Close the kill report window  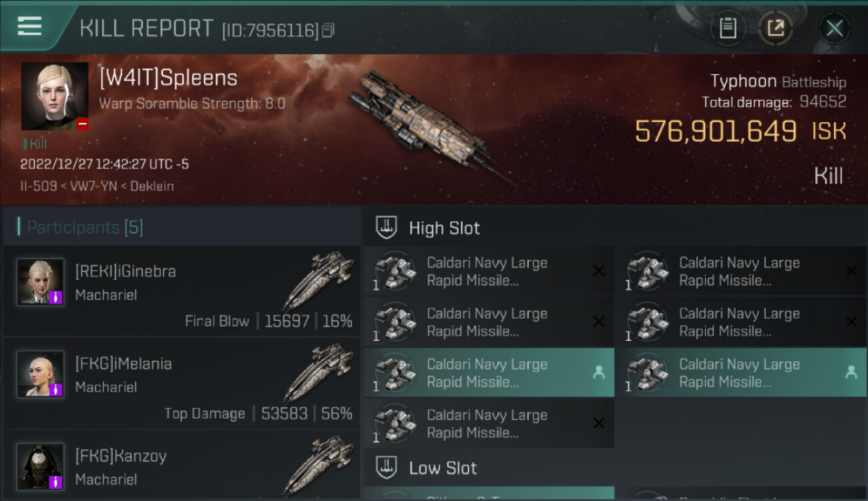(834, 28)
